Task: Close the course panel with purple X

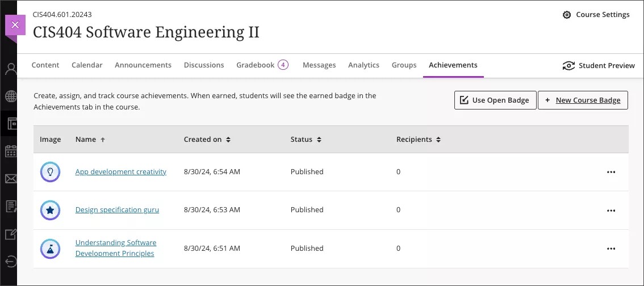Action: [15, 25]
